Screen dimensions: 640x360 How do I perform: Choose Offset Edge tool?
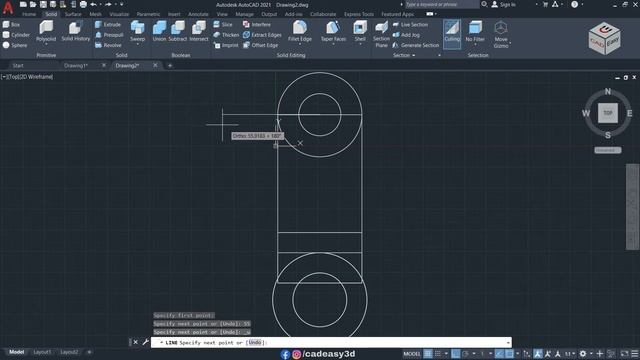pyautogui.click(x=260, y=45)
